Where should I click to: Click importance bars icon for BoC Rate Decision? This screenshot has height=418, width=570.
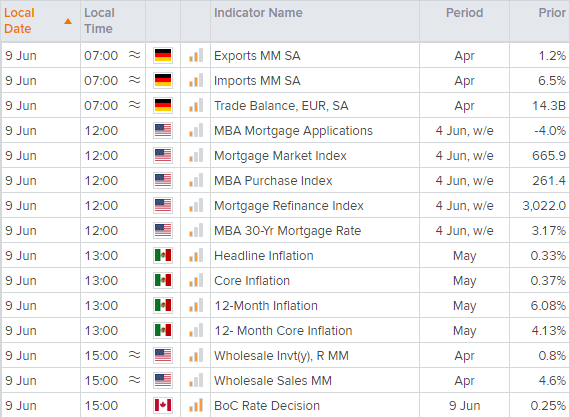pos(196,405)
